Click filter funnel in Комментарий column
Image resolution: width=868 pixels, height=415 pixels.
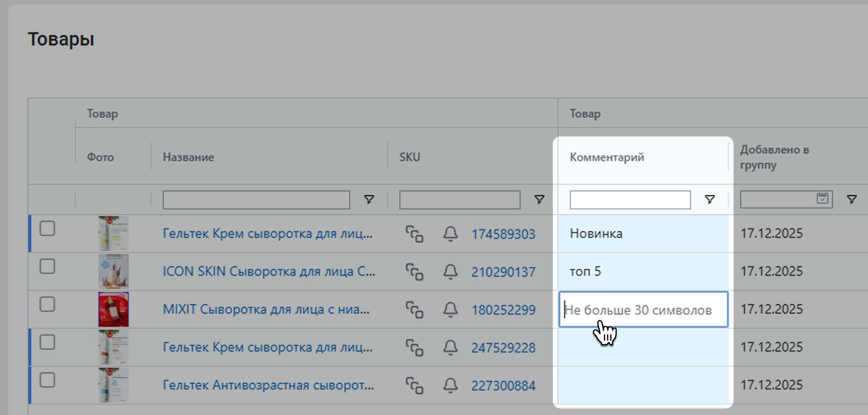[709, 199]
